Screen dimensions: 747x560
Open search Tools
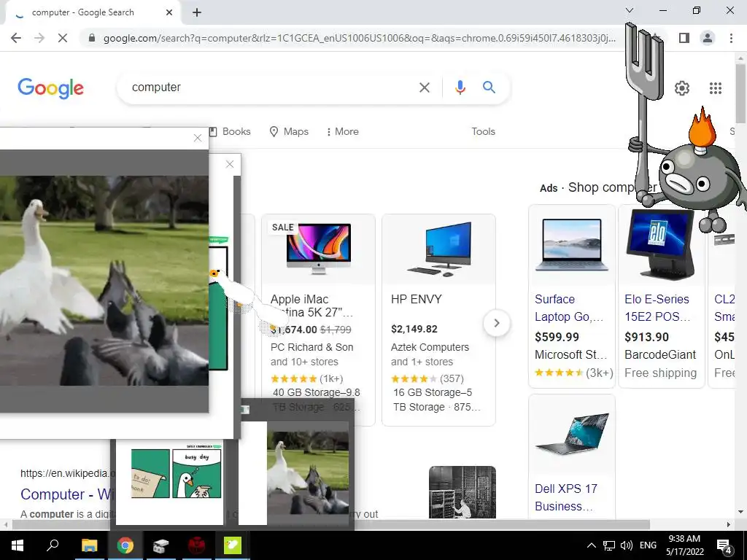pyautogui.click(x=483, y=131)
